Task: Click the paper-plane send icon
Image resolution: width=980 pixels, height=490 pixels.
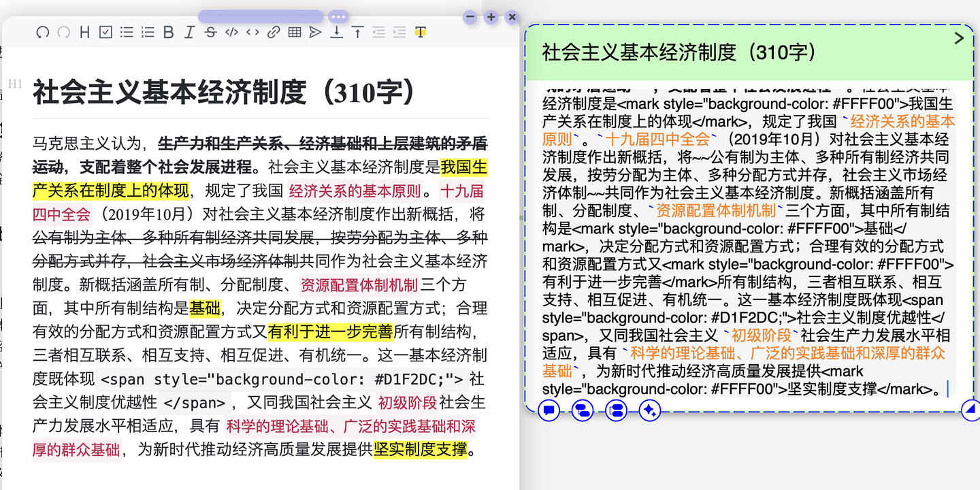Action: (x=315, y=32)
